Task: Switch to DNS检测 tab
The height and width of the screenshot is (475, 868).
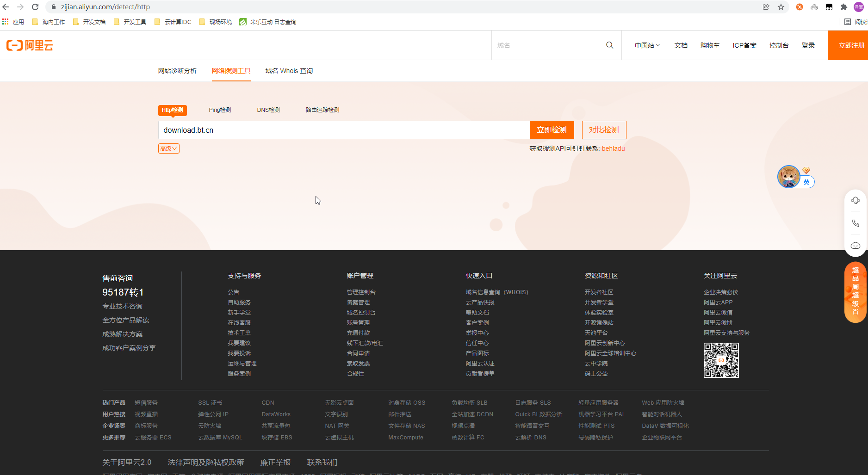Action: (268, 110)
